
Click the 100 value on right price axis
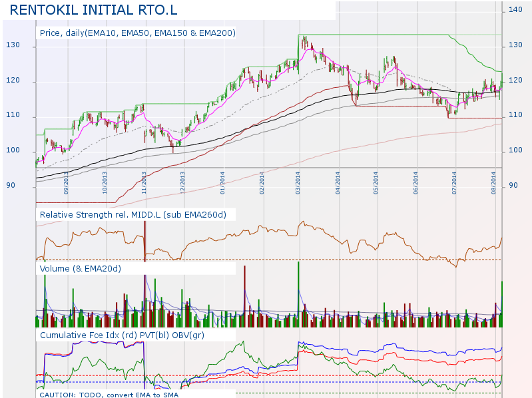pos(515,150)
